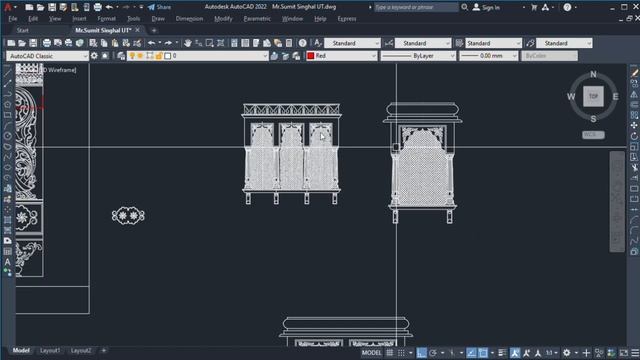Switch to the Layout1 tab
The width and height of the screenshot is (640, 360).
[x=50, y=351]
